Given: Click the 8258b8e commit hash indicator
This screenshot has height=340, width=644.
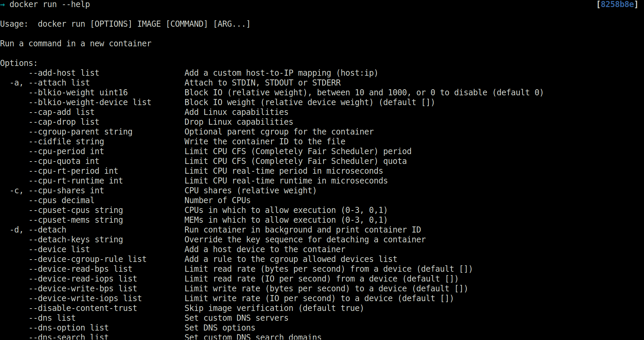Looking at the screenshot, I should click(617, 4).
